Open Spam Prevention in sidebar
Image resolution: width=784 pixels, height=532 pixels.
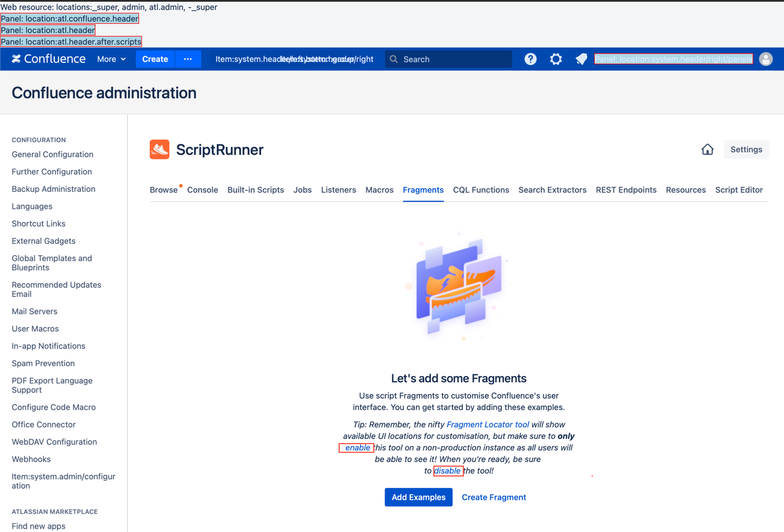43,363
